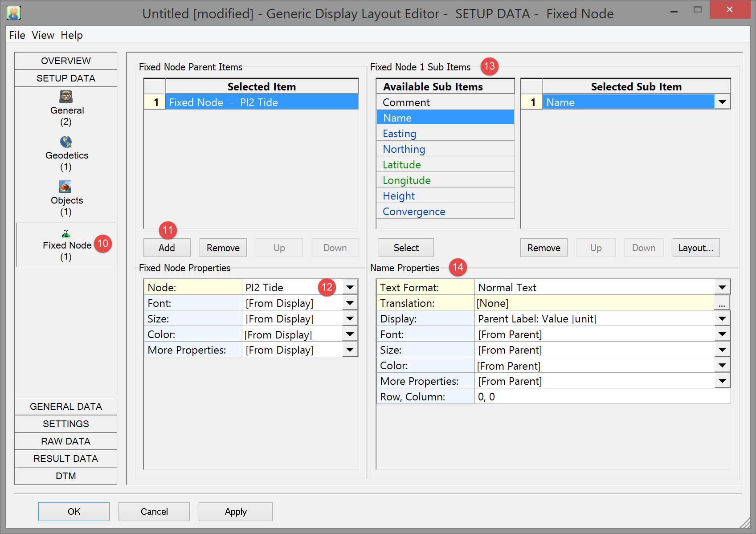Image resolution: width=756 pixels, height=534 pixels.
Task: Select the Geodetics globe icon
Action: [66, 142]
